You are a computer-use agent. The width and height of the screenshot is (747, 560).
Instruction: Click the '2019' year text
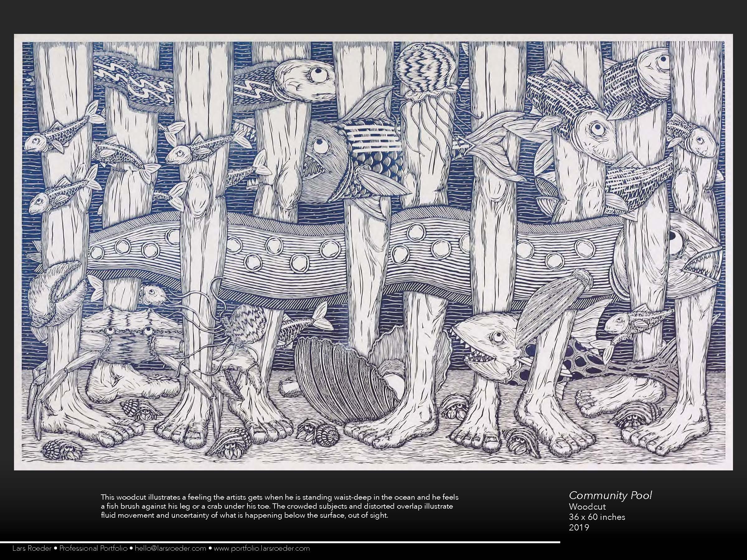(579, 527)
